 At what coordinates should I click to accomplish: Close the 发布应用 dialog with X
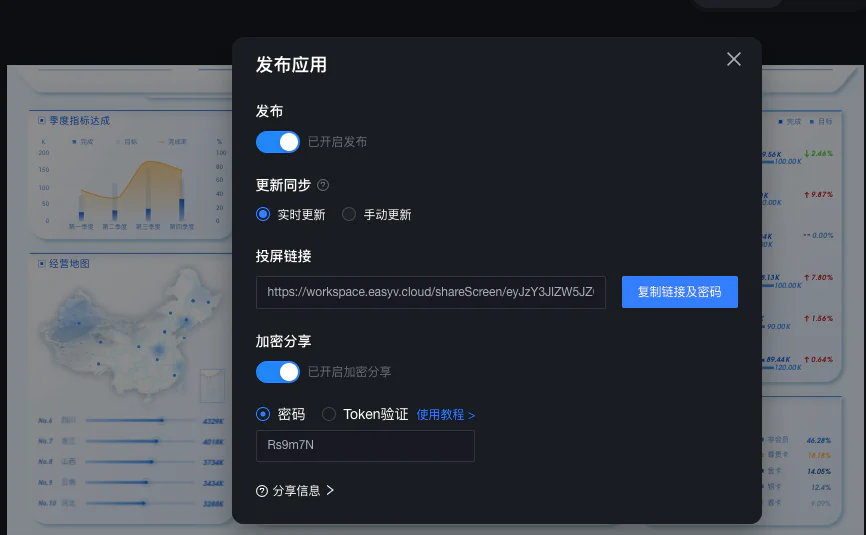[734, 59]
